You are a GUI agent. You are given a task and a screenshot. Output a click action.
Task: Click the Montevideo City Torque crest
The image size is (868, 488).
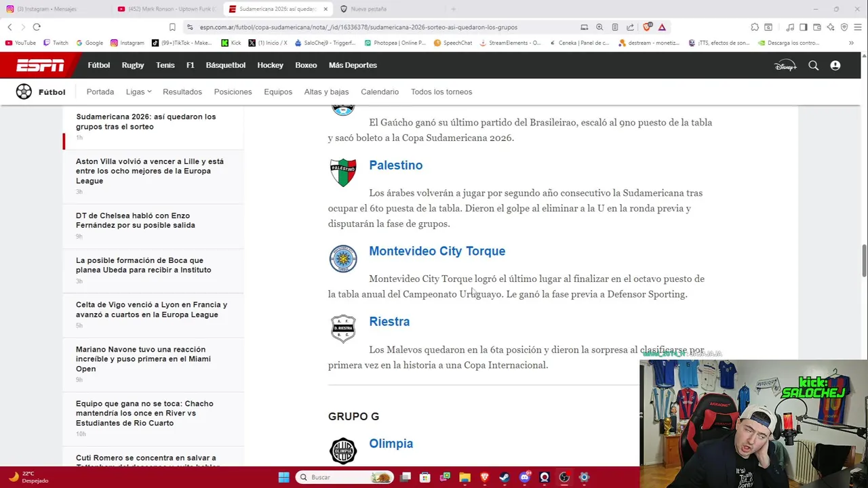pos(343,259)
